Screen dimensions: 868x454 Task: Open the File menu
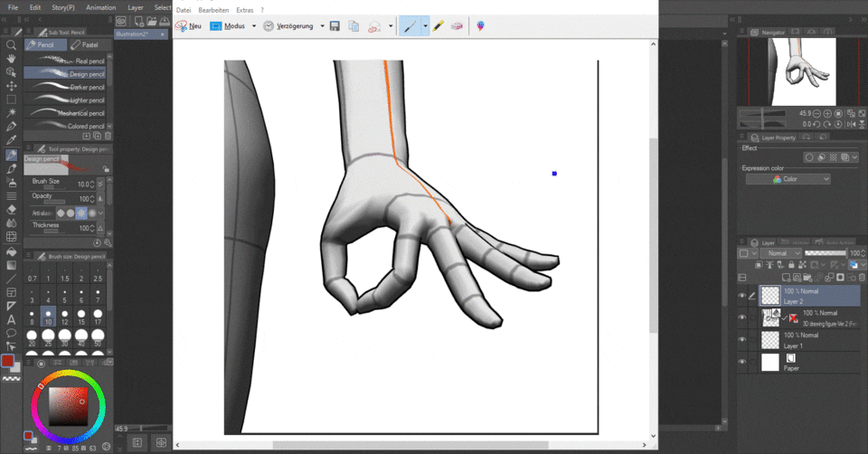(x=13, y=7)
